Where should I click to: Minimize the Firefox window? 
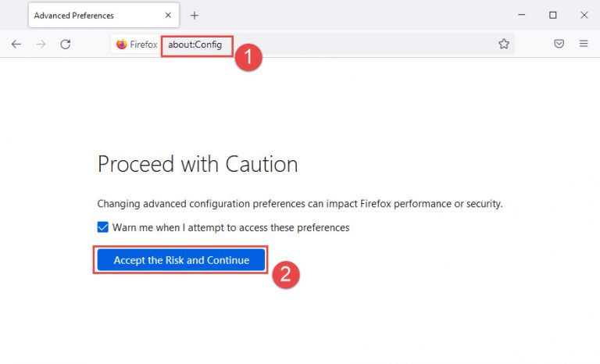521,15
